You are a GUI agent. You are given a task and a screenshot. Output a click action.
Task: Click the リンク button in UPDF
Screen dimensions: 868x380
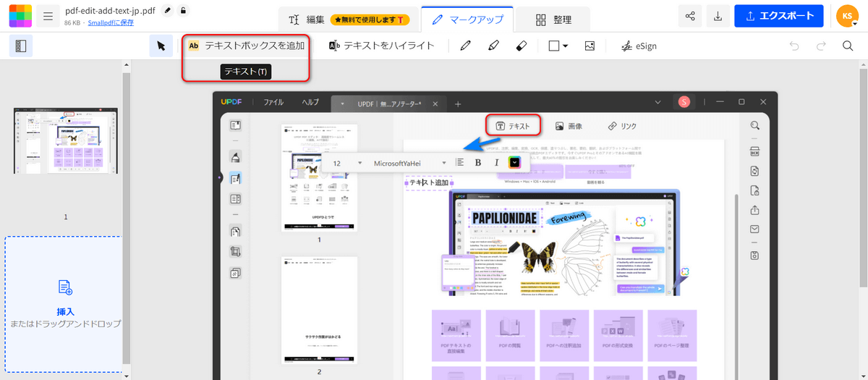(x=622, y=126)
